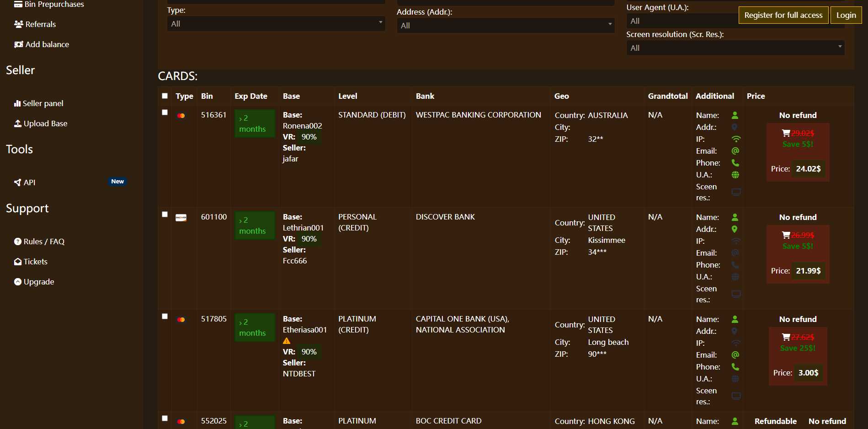The image size is (868, 429).
Task: Click seller name Fcc666
Action: (x=295, y=261)
